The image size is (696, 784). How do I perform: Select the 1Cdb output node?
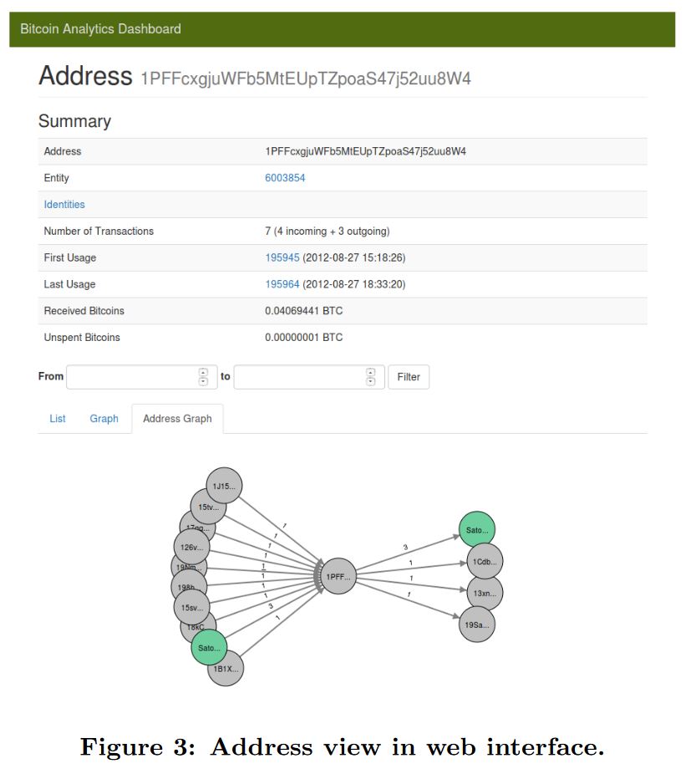(x=485, y=562)
